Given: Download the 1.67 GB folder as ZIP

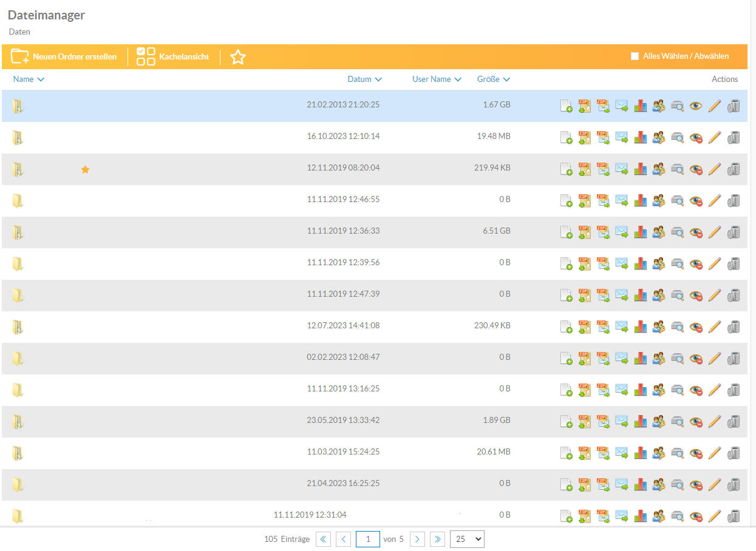Looking at the screenshot, I should [x=584, y=106].
